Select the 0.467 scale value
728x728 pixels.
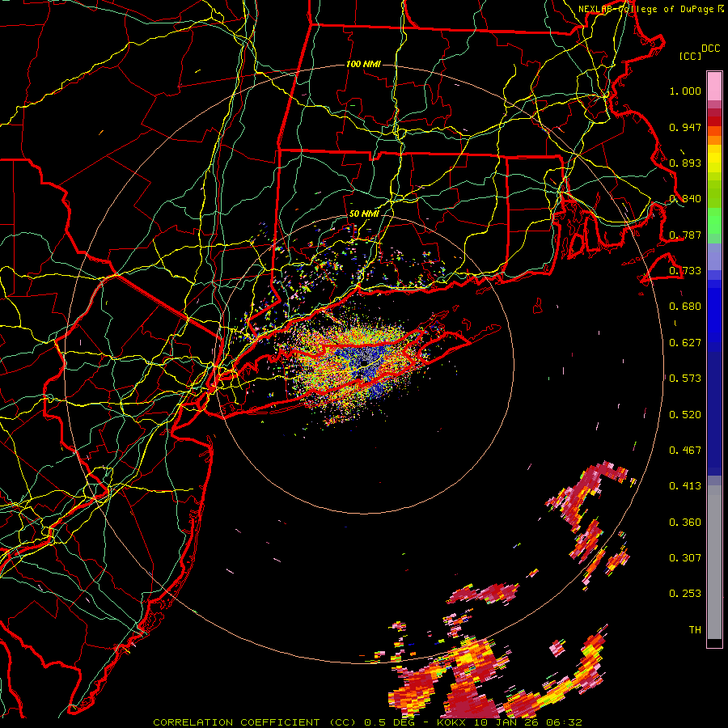pyautogui.click(x=685, y=451)
